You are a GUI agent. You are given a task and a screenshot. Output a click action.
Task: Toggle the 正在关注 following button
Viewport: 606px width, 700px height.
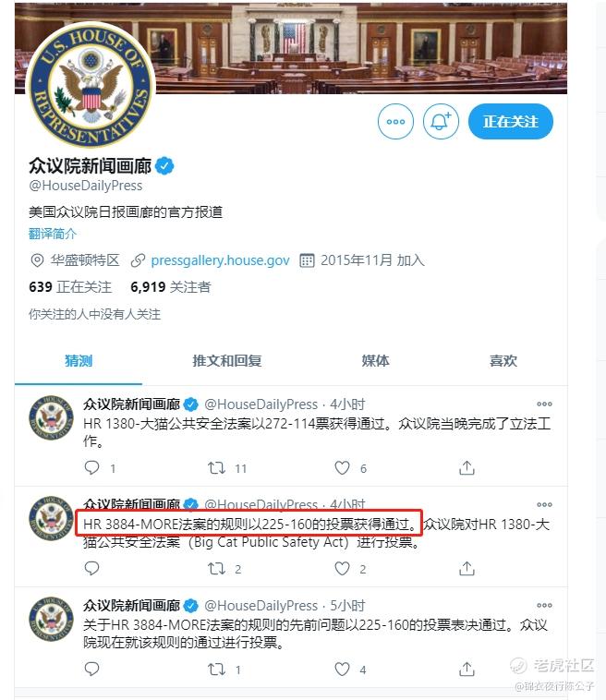511,121
